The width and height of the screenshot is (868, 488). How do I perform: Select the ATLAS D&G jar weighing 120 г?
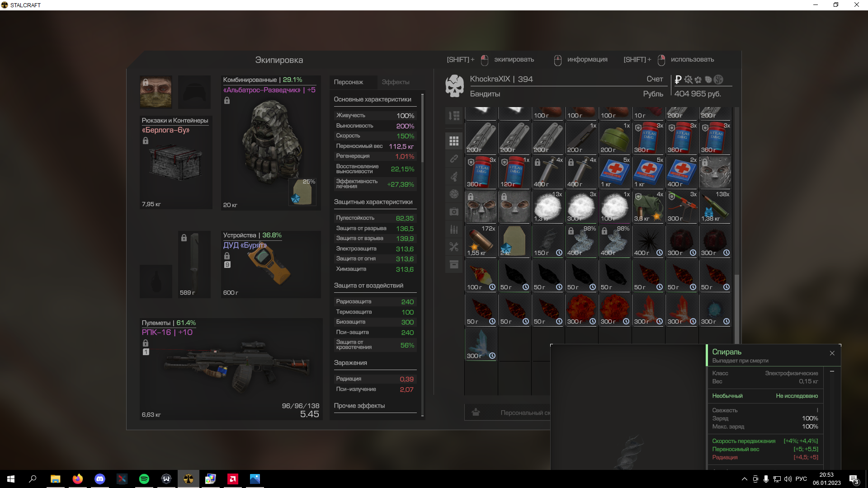pos(514,172)
